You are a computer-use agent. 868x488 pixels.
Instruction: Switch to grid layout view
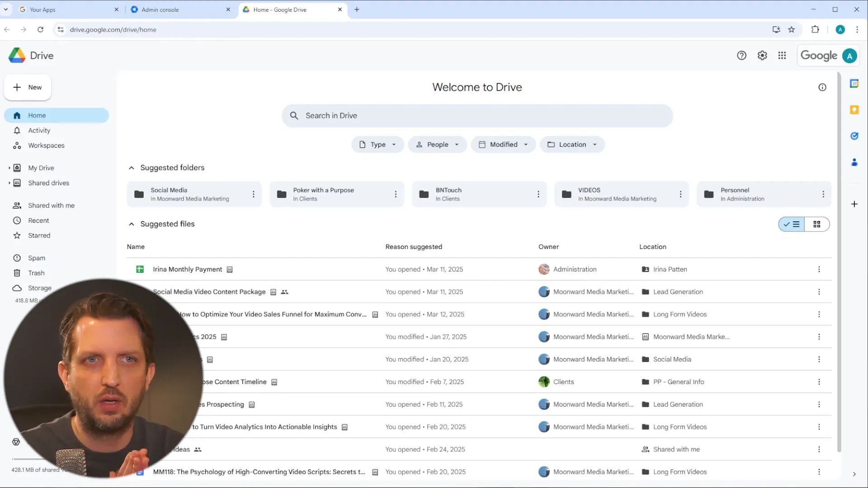pos(817,224)
